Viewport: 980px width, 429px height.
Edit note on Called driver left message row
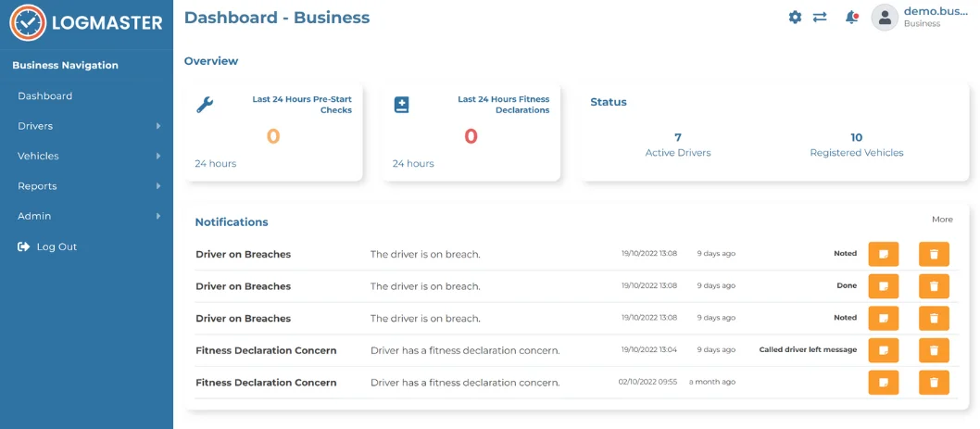884,350
